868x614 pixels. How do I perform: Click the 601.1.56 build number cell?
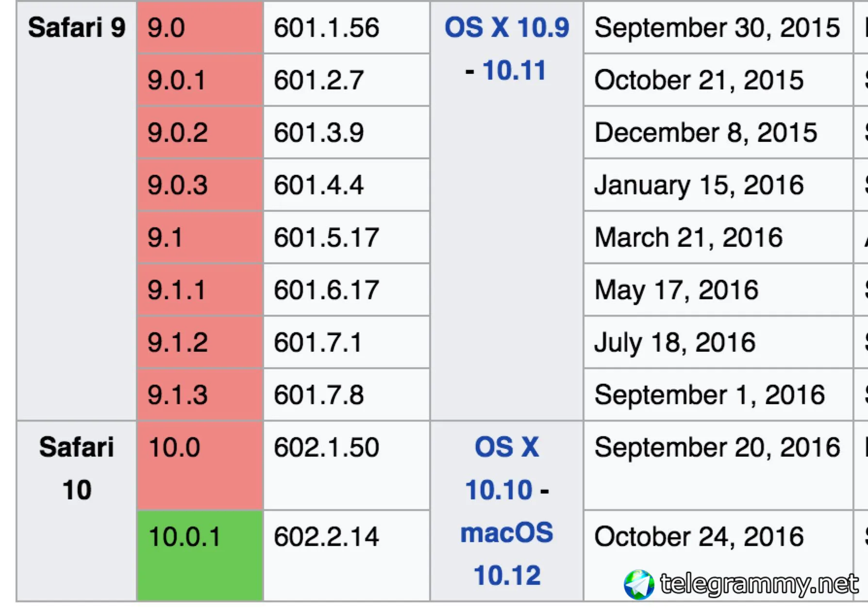[326, 27]
